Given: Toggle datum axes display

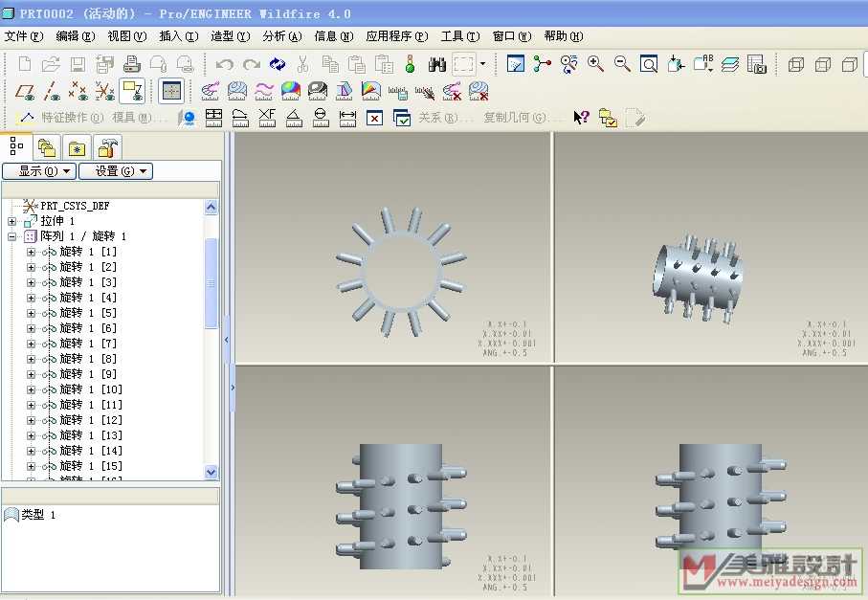Looking at the screenshot, I should [x=53, y=92].
